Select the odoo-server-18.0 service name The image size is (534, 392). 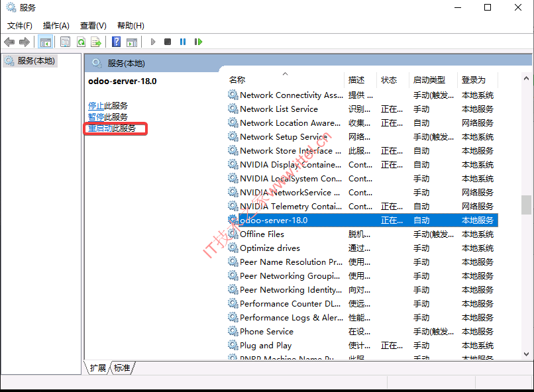(274, 220)
